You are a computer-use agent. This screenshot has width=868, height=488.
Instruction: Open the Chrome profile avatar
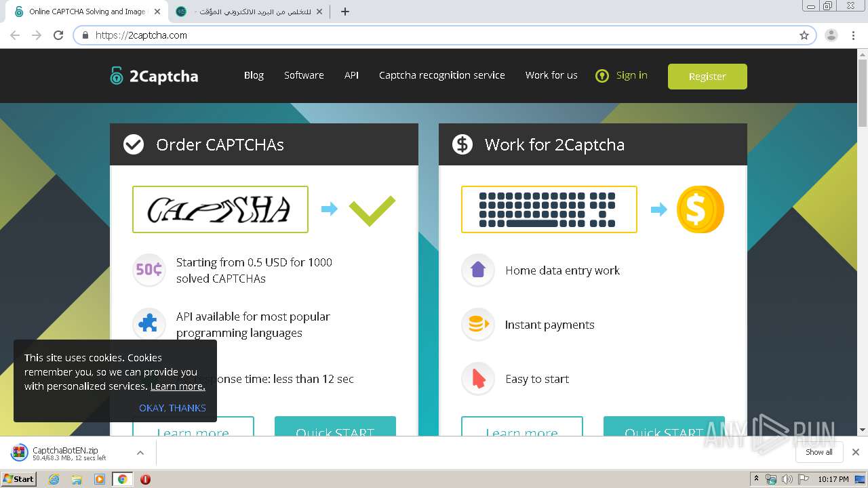click(x=831, y=35)
